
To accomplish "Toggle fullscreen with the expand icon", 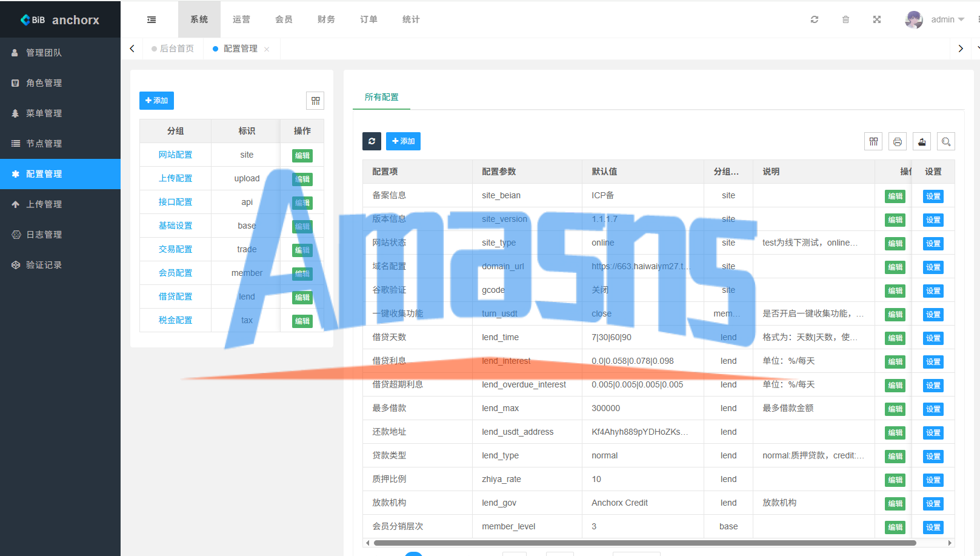I will pyautogui.click(x=877, y=19).
